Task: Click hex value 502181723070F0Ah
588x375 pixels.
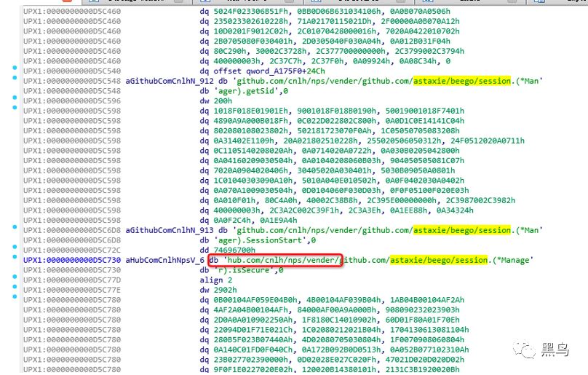Action: (335, 130)
